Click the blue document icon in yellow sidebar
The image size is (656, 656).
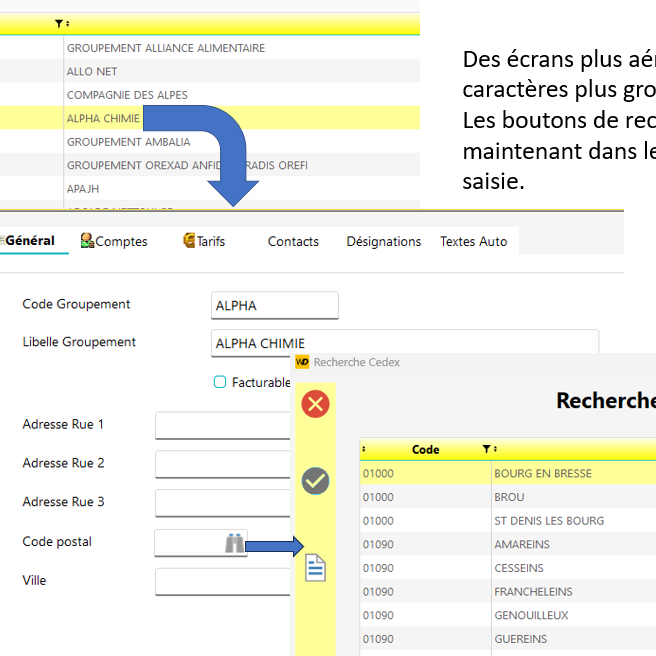tap(315, 568)
